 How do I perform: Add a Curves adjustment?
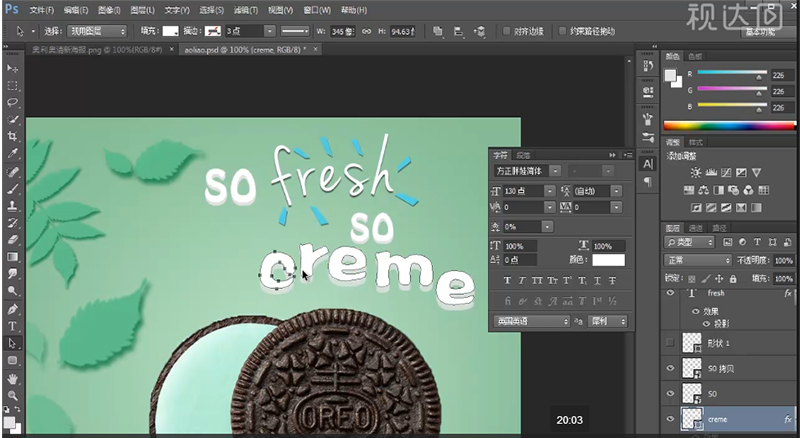726,173
